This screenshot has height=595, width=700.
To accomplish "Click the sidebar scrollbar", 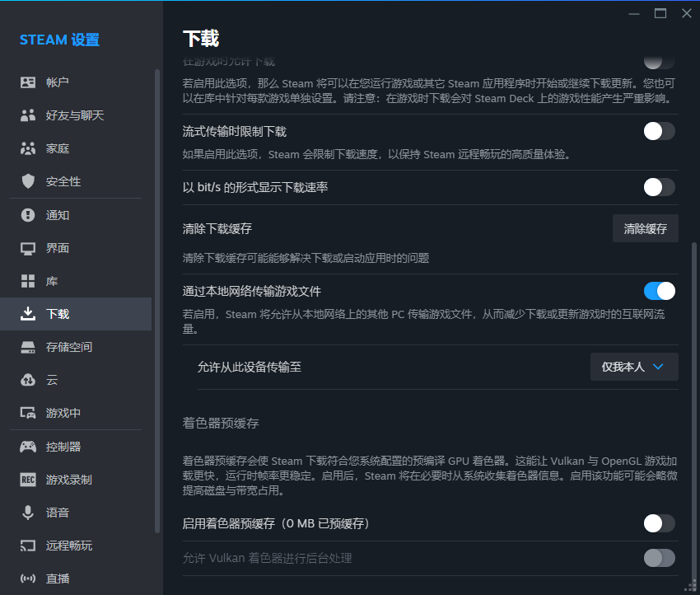I will tap(156, 301).
